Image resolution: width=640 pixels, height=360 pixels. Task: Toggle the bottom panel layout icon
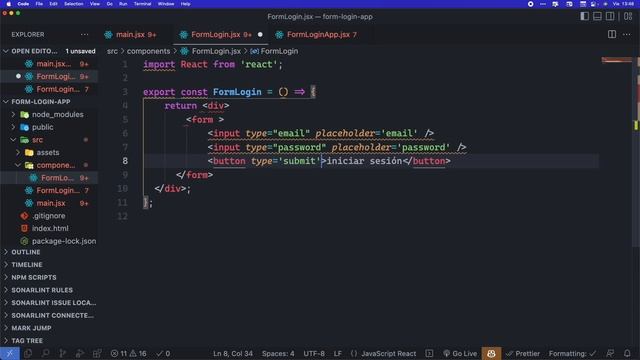tap(597, 16)
